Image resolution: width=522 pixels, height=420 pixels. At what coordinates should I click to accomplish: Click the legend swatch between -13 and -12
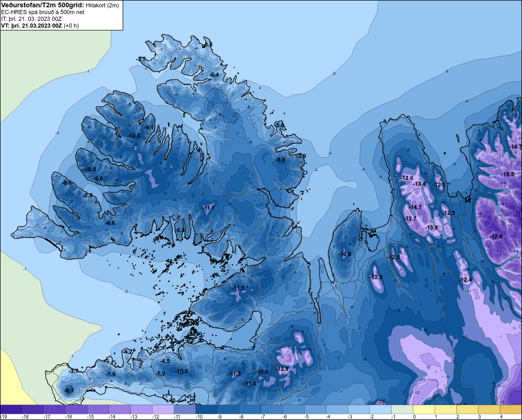(x=141, y=410)
